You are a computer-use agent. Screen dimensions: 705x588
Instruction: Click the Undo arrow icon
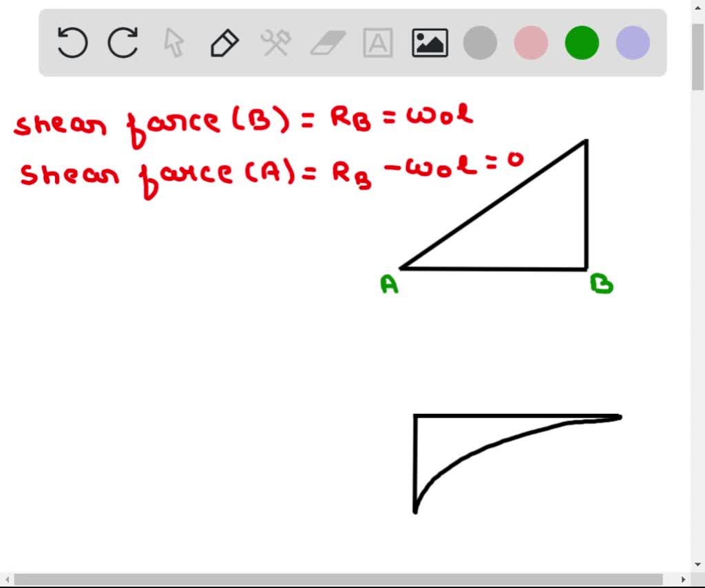[72, 42]
